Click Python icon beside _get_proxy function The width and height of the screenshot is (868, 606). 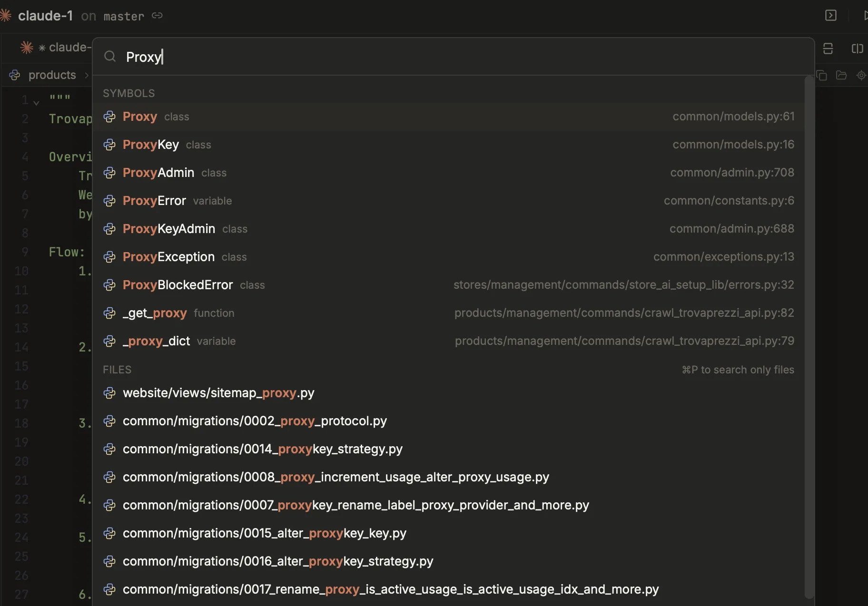tap(109, 313)
